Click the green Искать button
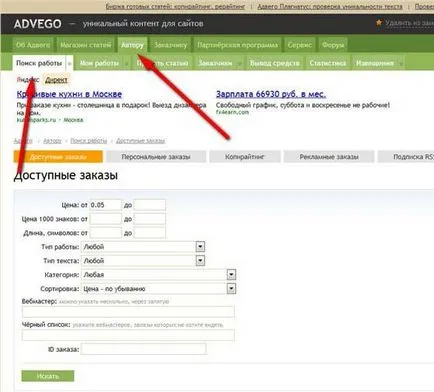This screenshot has height=392, width=434. click(x=48, y=376)
